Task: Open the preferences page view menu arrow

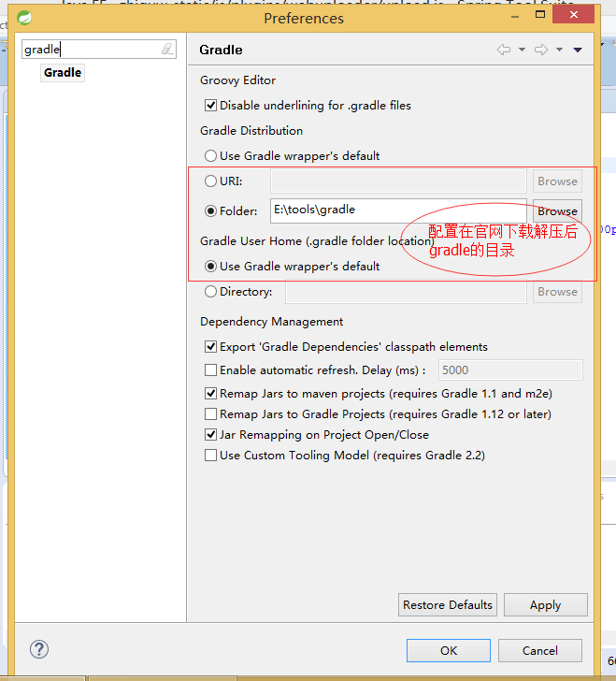Action: click(x=578, y=50)
